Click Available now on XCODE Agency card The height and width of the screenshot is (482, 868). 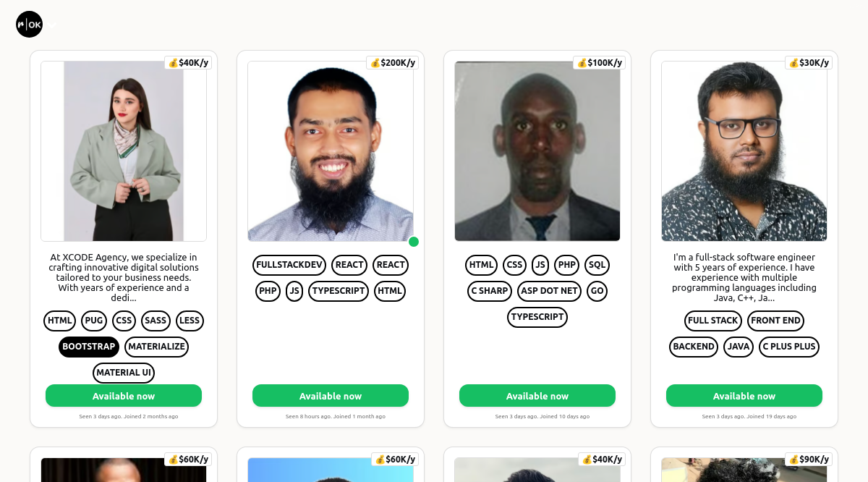point(124,396)
